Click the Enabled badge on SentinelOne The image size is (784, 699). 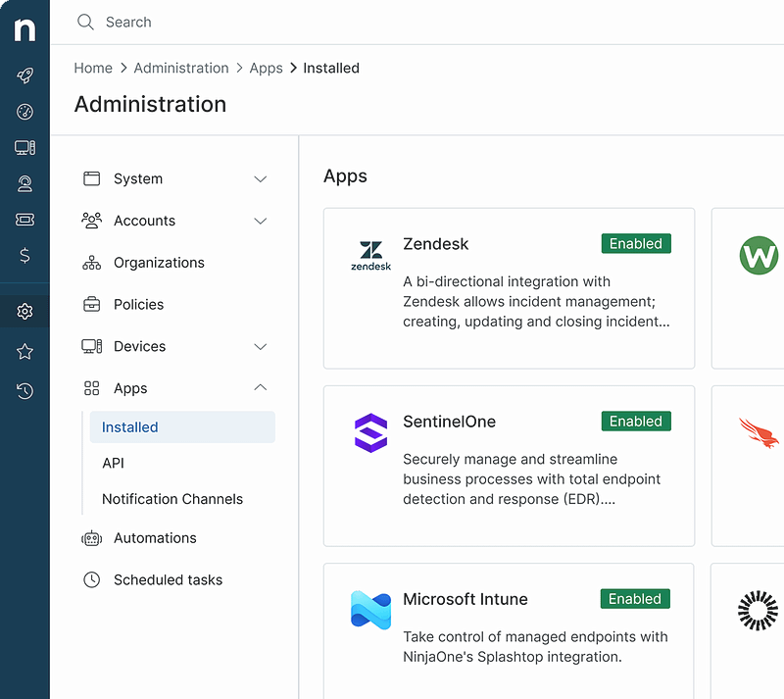[x=635, y=421]
